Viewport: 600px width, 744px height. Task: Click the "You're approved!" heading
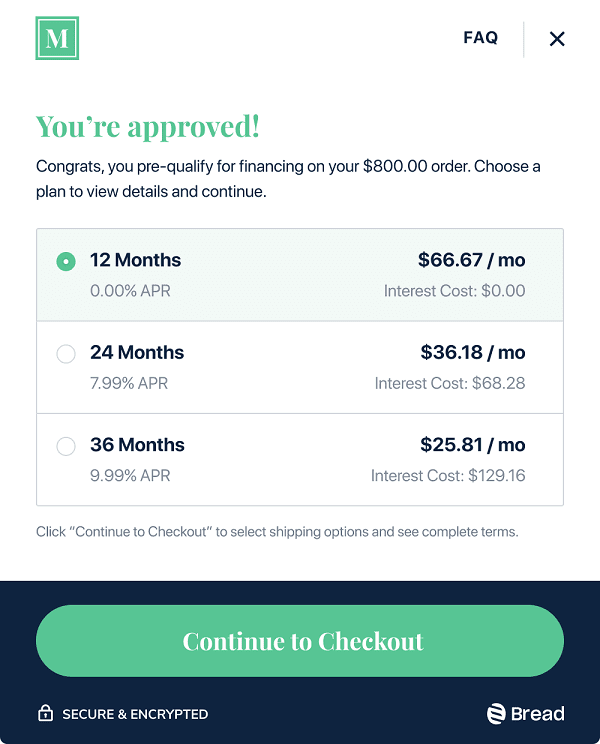point(148,127)
